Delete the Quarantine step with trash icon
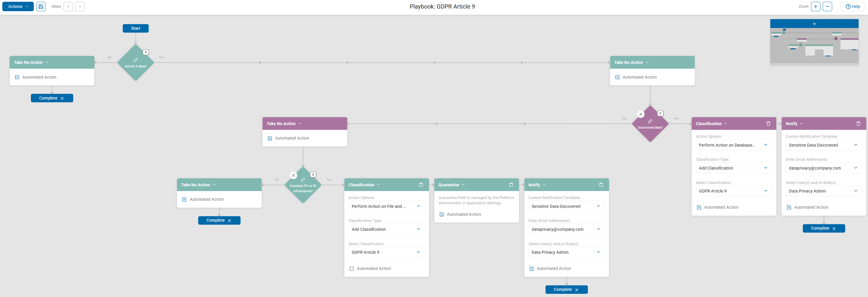 (511, 185)
